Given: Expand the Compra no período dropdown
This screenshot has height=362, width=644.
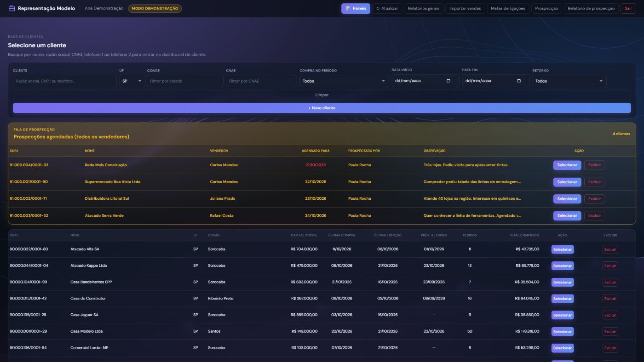Looking at the screenshot, I should 344,81.
